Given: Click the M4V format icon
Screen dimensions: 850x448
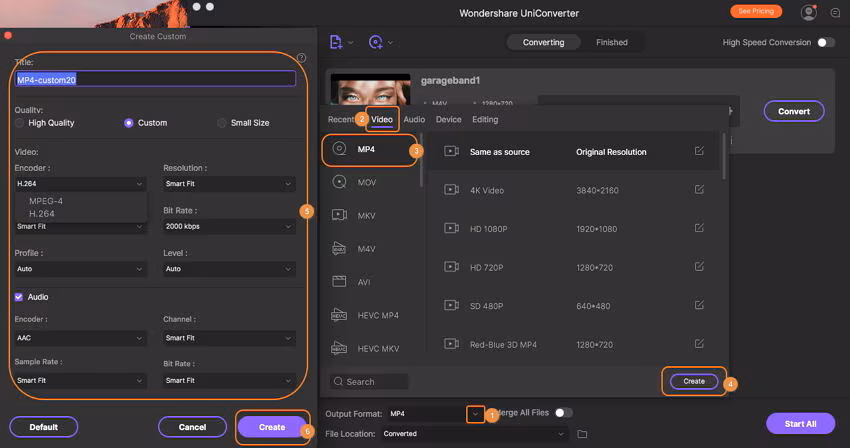Looking at the screenshot, I should coord(339,248).
